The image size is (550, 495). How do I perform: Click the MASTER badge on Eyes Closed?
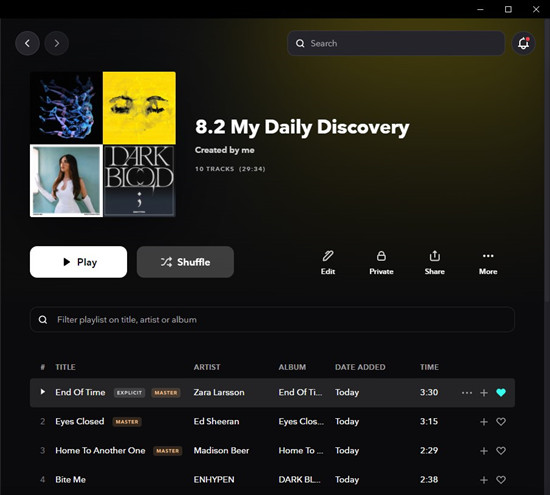pyautogui.click(x=127, y=422)
